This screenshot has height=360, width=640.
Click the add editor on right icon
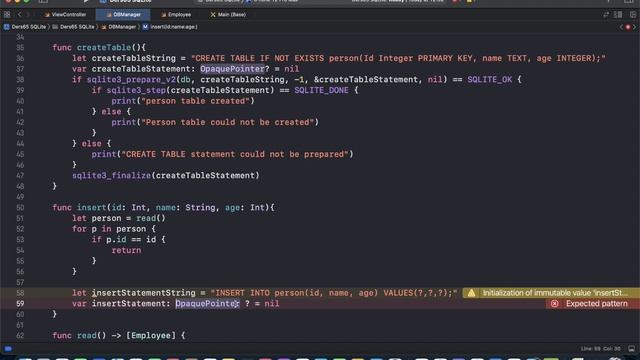point(633,14)
